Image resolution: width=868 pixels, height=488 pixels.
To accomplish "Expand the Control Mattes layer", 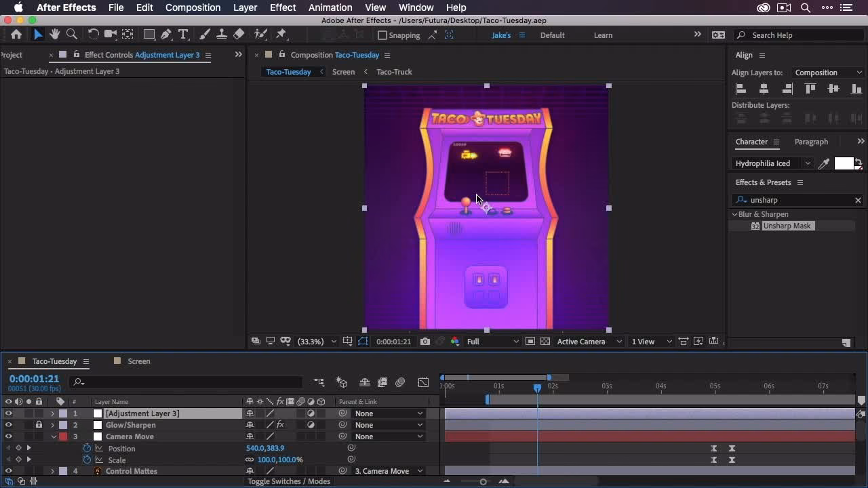I will 52,471.
